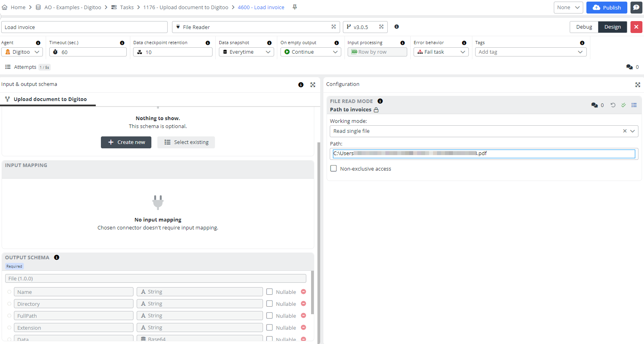Check Nullable for the Extension field
644x344 pixels.
click(269, 328)
